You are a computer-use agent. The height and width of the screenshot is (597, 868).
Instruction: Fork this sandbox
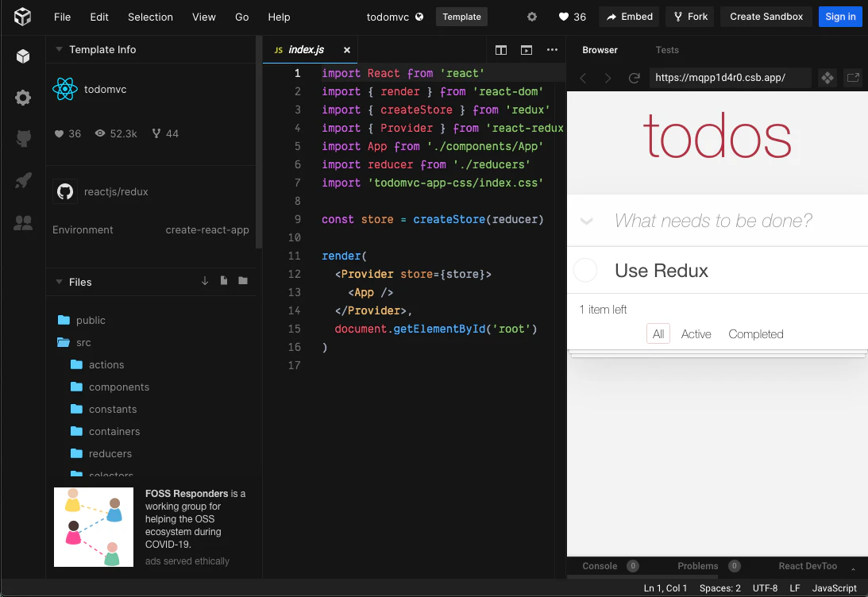tap(690, 17)
